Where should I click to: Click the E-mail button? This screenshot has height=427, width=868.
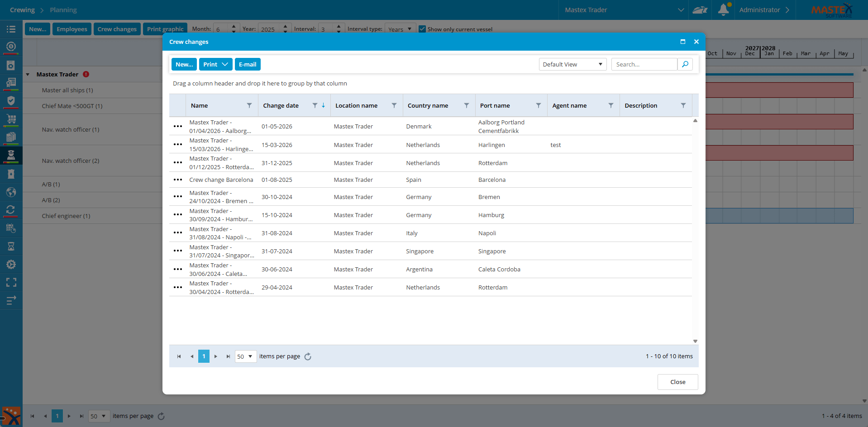pyautogui.click(x=248, y=64)
